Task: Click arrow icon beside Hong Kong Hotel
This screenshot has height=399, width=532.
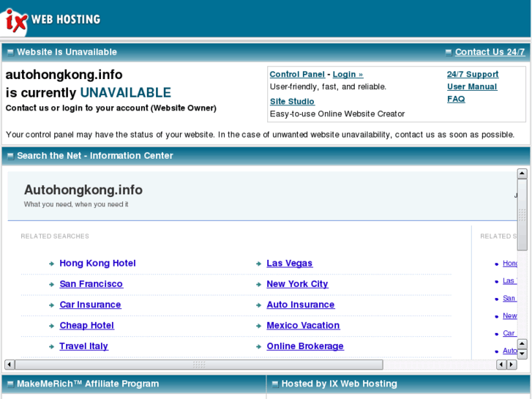Action: 51,264
